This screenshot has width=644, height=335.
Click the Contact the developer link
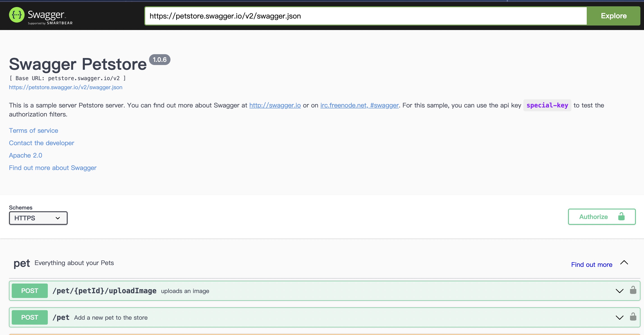point(41,143)
